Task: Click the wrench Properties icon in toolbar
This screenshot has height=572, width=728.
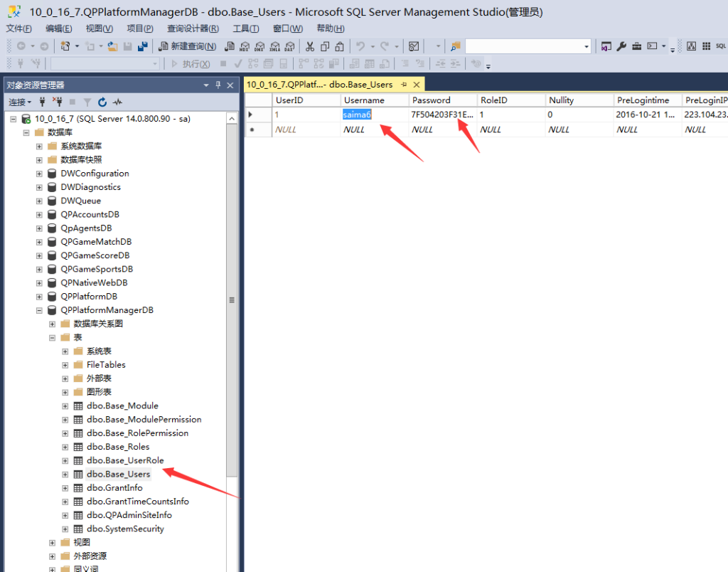Action: pyautogui.click(x=621, y=46)
